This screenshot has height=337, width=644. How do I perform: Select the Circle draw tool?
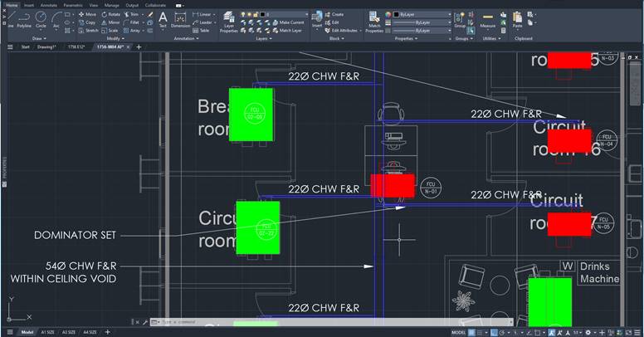point(41,19)
